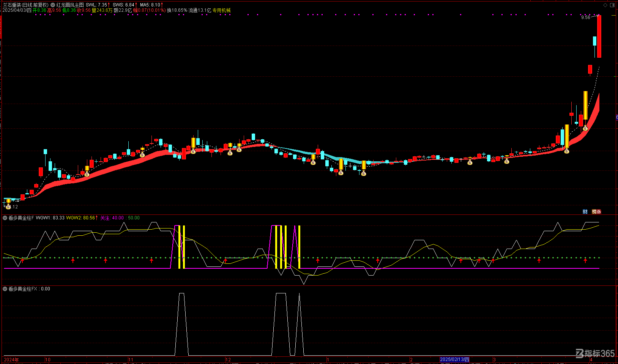Click the money bag icon at the first candle
This screenshot has width=618, height=364.
8,207
